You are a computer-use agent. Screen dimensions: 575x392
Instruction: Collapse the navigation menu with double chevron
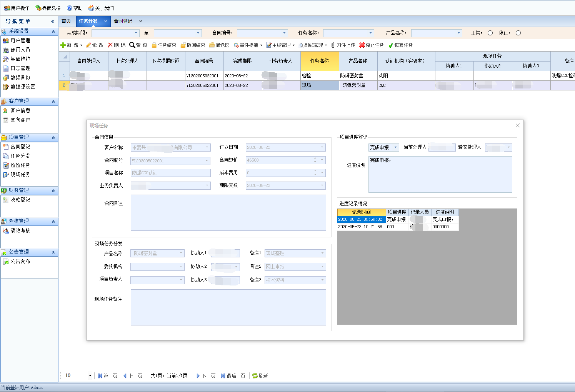52,21
